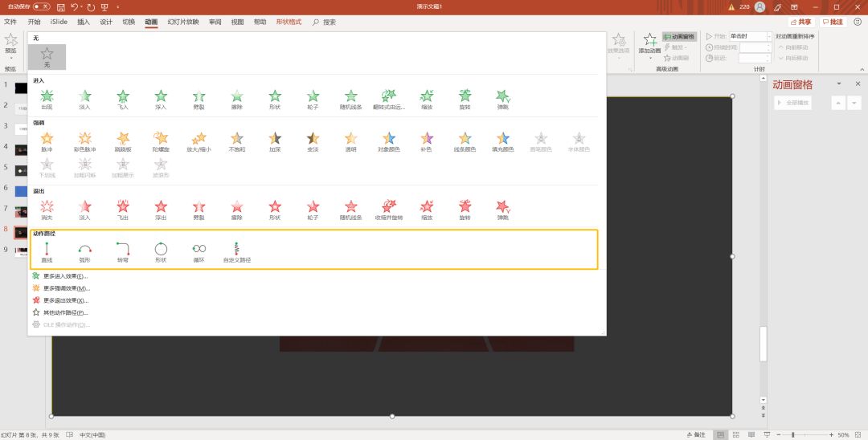The height and width of the screenshot is (440, 868).
Task: Switch to the 形状格式 Shape Format tab
Action: pos(289,22)
